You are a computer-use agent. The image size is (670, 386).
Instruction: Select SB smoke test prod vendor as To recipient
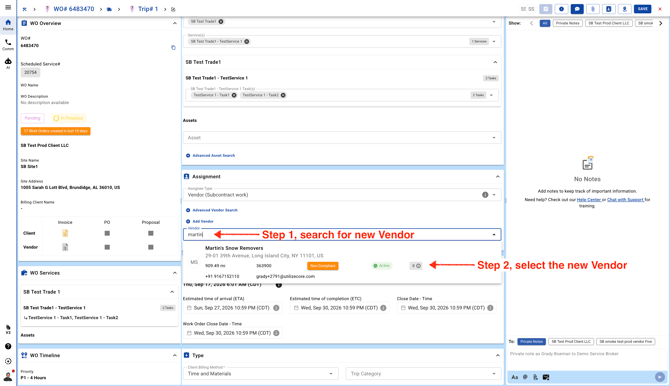(x=626, y=342)
